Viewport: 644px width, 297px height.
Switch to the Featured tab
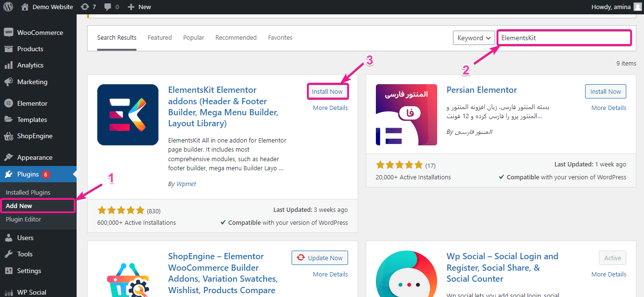[x=160, y=38]
